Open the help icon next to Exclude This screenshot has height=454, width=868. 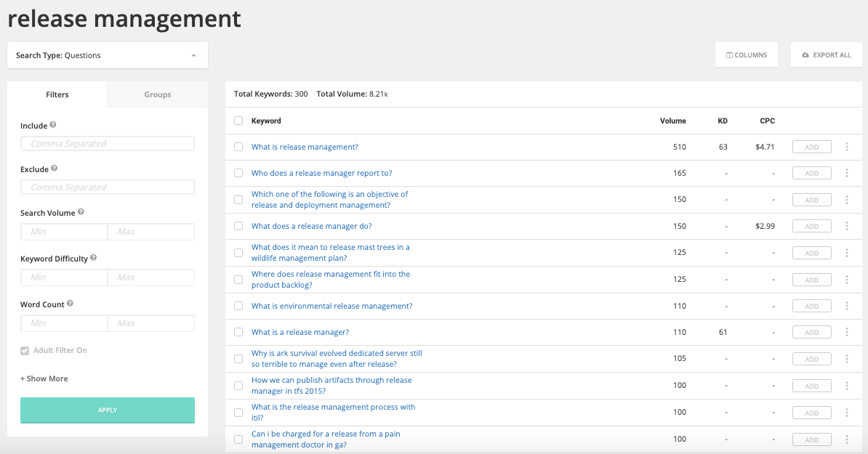coord(55,169)
